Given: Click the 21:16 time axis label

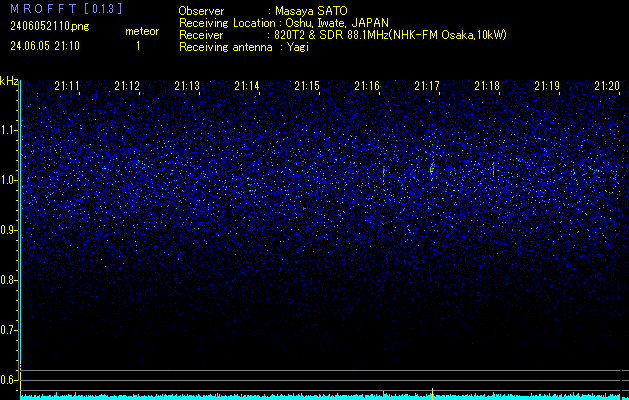Looking at the screenshot, I should click(367, 86).
